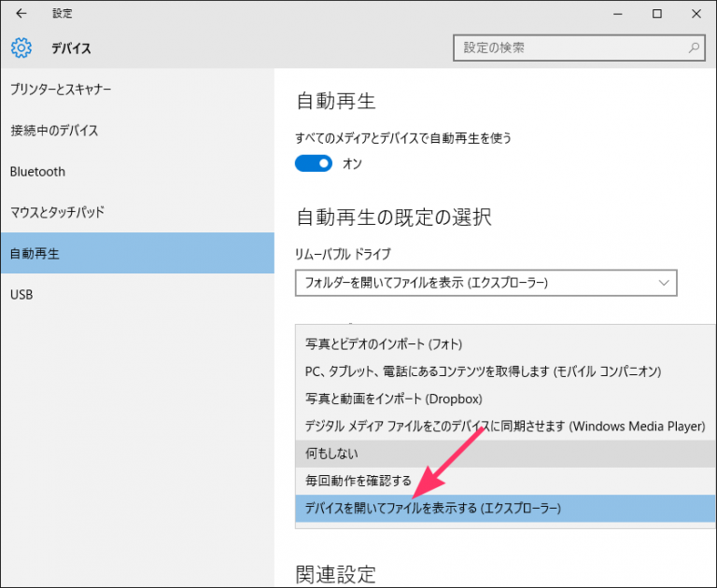Choose Windows Media Player sync option

[x=504, y=427]
